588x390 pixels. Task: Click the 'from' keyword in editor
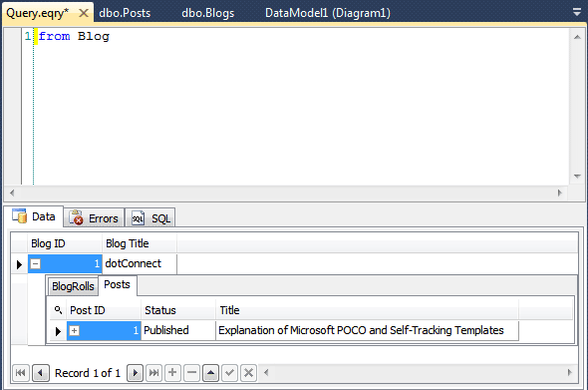coord(54,37)
